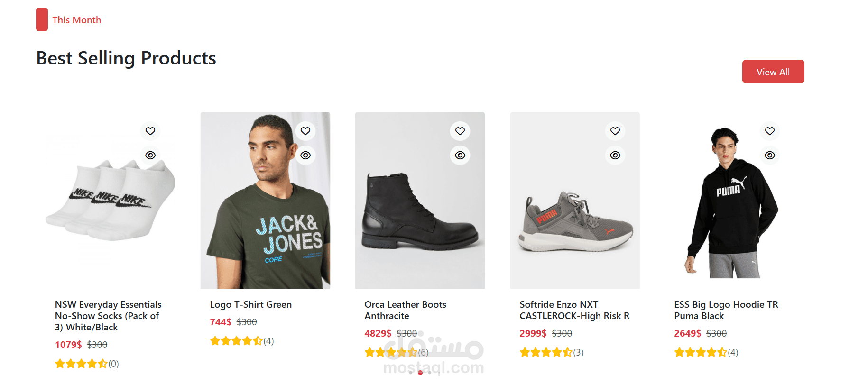Select ESS Big Logo Hoodie product title

pos(726,310)
